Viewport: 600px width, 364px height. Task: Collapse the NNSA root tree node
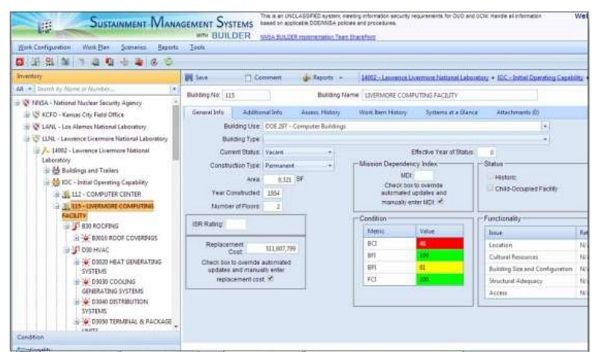coord(17,103)
